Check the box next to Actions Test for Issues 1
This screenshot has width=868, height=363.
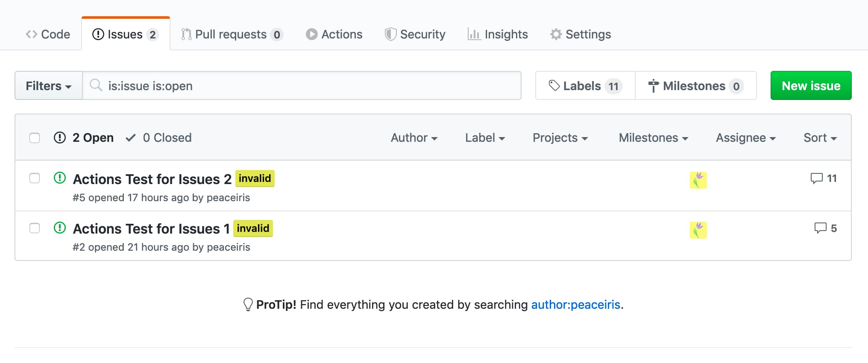pos(34,228)
